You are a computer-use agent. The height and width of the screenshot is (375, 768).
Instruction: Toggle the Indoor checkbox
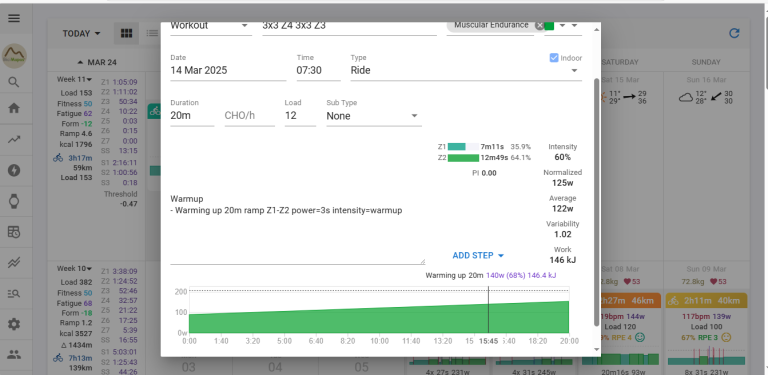pyautogui.click(x=554, y=58)
